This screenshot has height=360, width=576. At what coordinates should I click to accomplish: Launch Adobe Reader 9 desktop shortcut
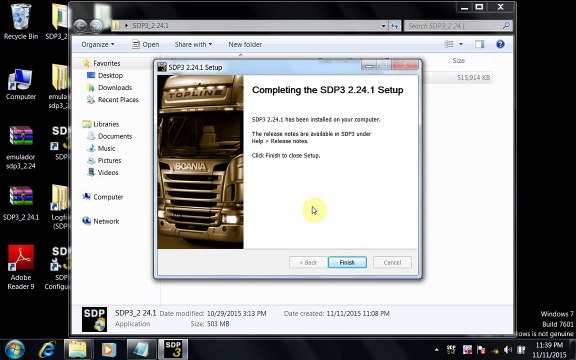(x=21, y=267)
